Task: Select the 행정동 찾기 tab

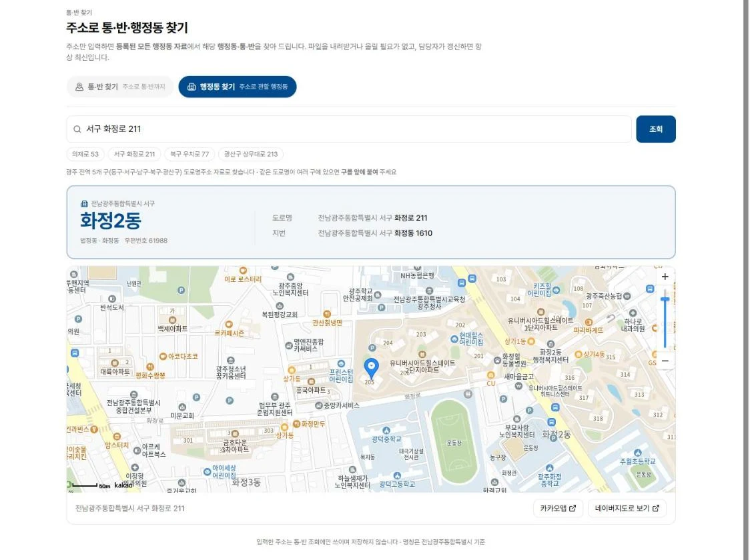Action: click(238, 87)
